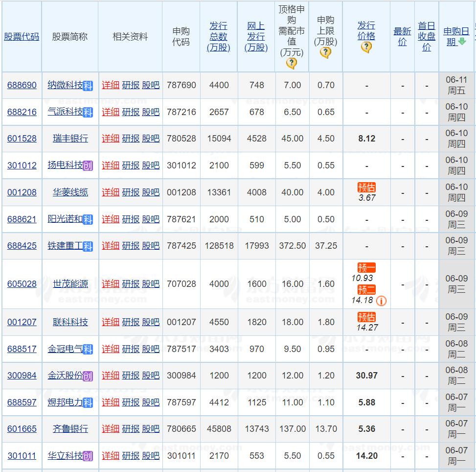
Task: Select 申购代码 cell 787690
Action: [181, 85]
